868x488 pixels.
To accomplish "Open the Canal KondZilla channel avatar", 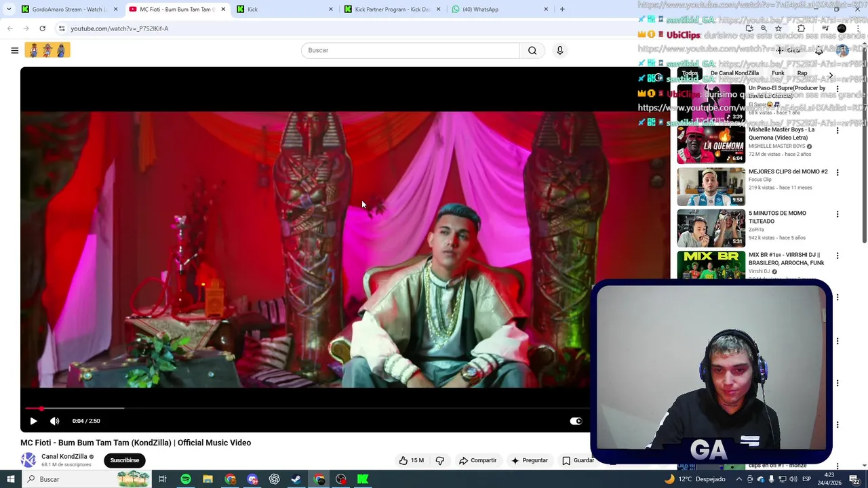I will (x=28, y=460).
